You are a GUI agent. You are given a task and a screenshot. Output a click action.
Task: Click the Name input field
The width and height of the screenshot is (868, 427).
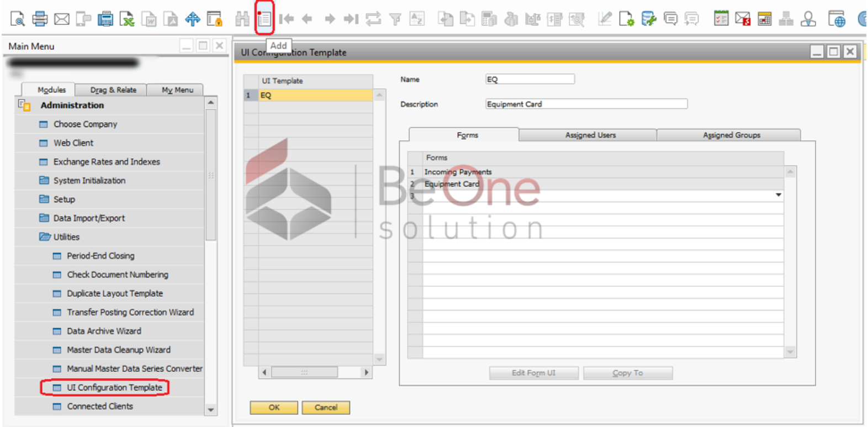(x=530, y=80)
